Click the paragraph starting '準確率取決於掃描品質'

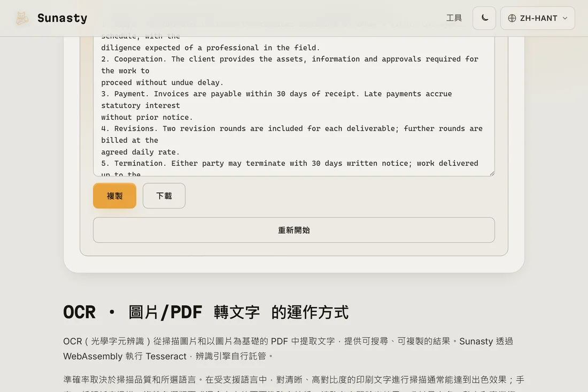click(x=293, y=383)
